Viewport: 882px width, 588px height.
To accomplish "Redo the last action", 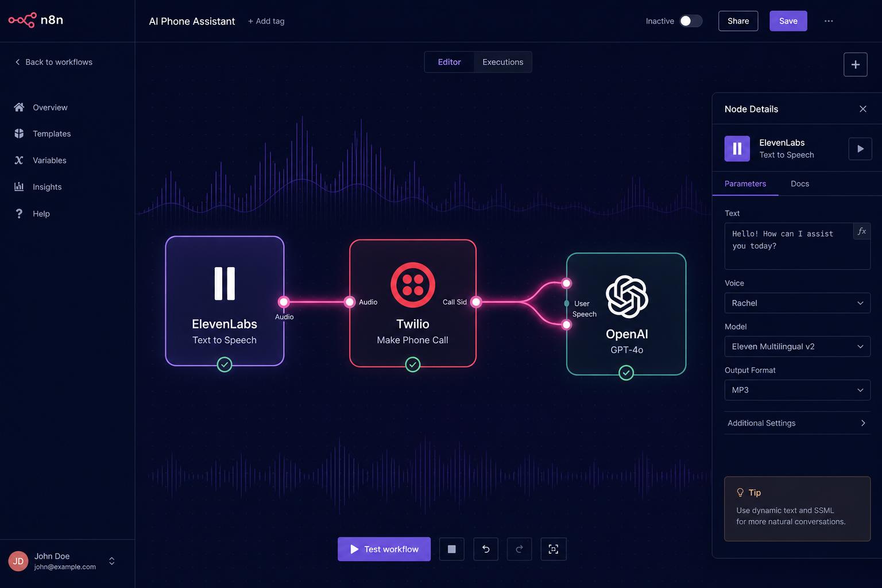I will click(x=520, y=550).
